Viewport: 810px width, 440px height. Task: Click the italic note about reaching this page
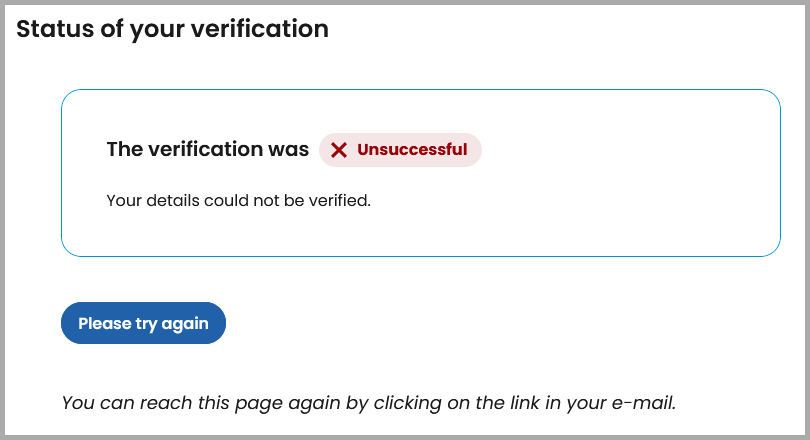point(369,403)
